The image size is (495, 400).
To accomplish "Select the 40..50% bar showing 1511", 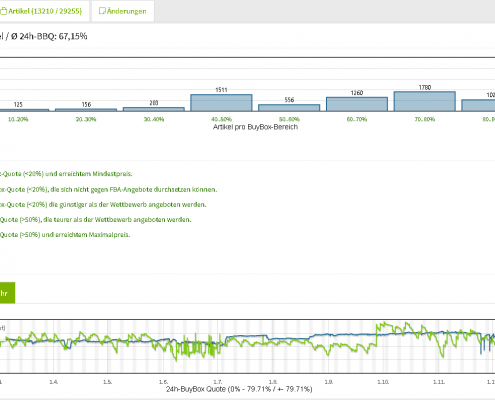I will tap(221, 103).
